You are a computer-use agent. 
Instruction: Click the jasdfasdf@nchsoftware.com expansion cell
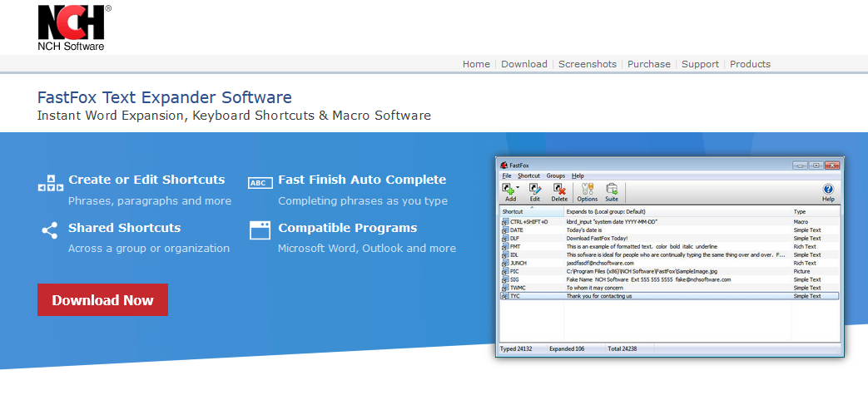[x=600, y=263]
